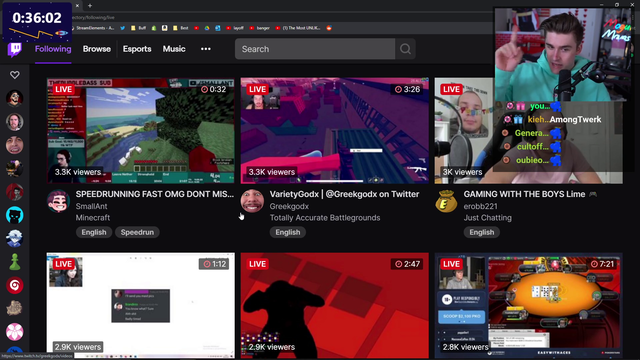The width and height of the screenshot is (640, 360).
Task: Open the layoff YouTube bookmark
Action: pyautogui.click(x=235, y=28)
